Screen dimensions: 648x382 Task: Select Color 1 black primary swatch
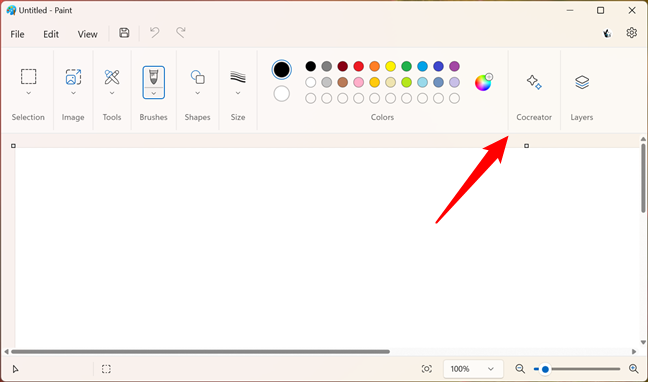point(281,70)
